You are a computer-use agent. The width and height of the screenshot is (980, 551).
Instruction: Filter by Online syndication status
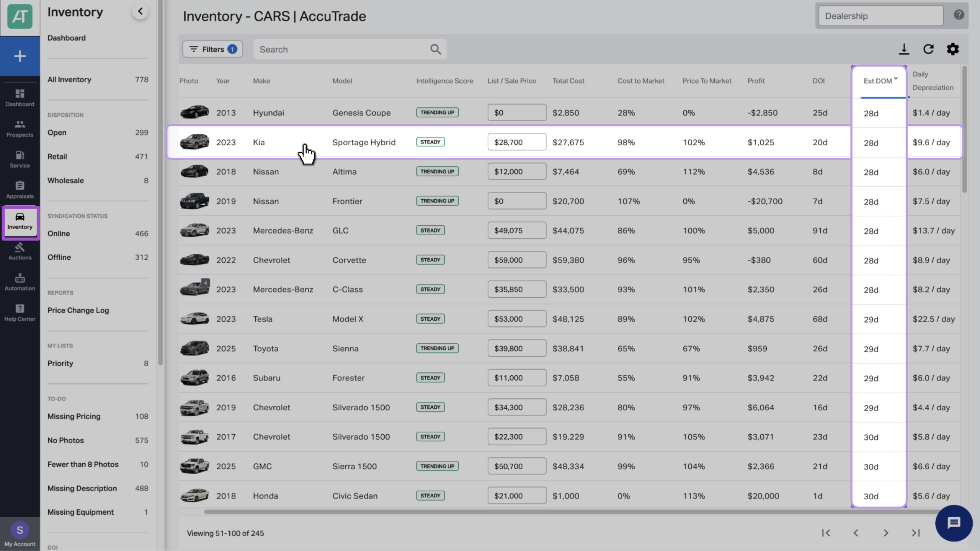point(98,233)
